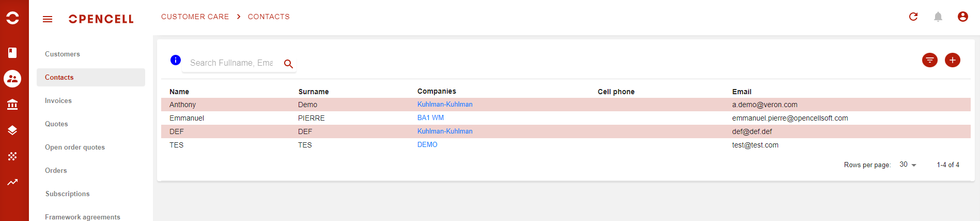
Task: Open notifications bell icon
Action: pyautogui.click(x=938, y=17)
